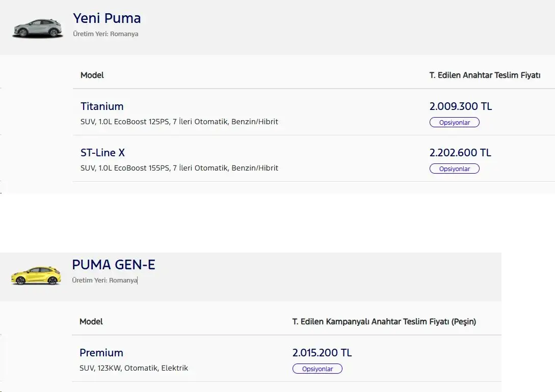Click the price 2.015.200 TL
The width and height of the screenshot is (555, 392).
(x=322, y=353)
